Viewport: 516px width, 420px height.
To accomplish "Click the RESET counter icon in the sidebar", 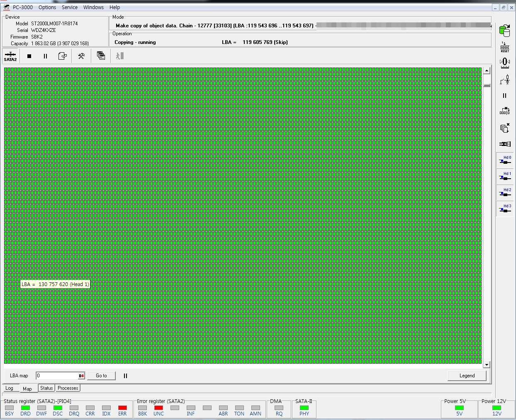I will coord(505,47).
